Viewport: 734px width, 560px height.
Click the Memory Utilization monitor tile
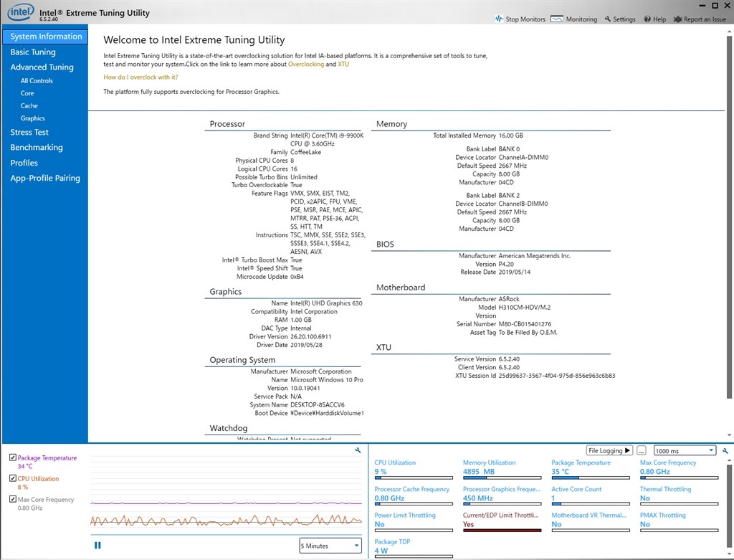point(502,470)
